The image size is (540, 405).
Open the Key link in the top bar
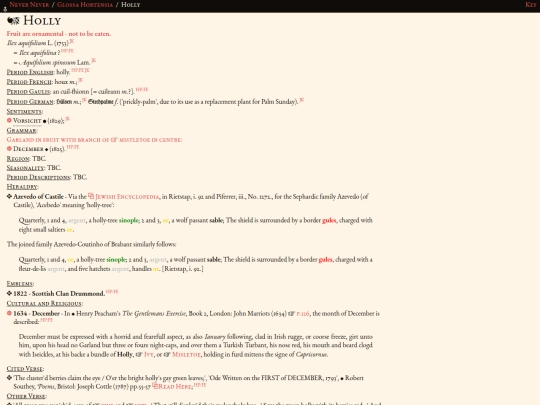(530, 4)
